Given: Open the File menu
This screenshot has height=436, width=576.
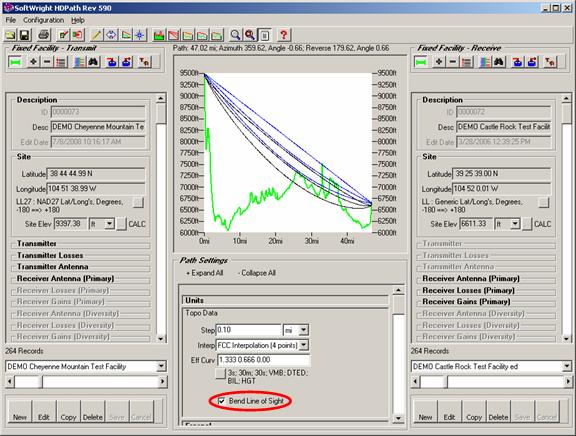Looking at the screenshot, I should pos(10,20).
